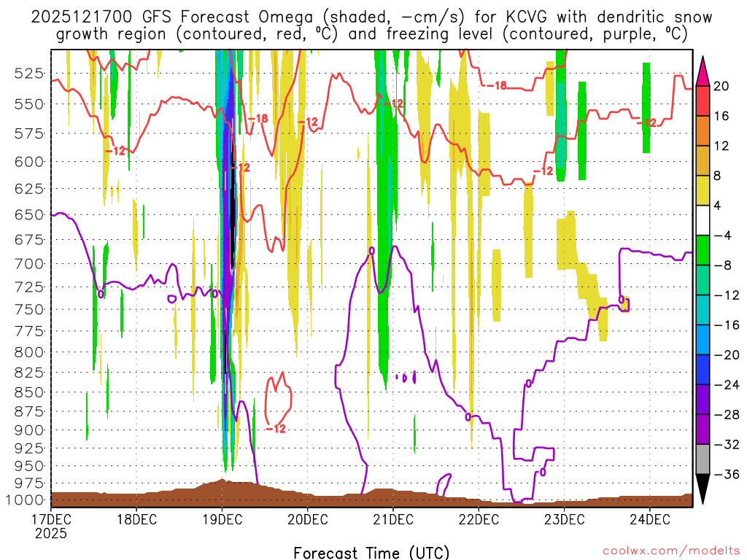
Task: Click the '23DEC' time axis label
Action: tap(564, 519)
